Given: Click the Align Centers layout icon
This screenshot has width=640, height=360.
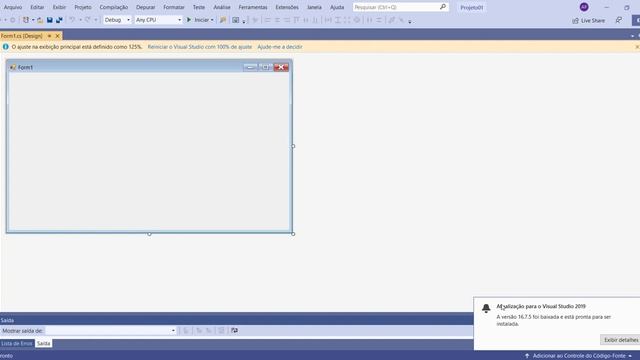Looking at the screenshot, I should [277, 20].
